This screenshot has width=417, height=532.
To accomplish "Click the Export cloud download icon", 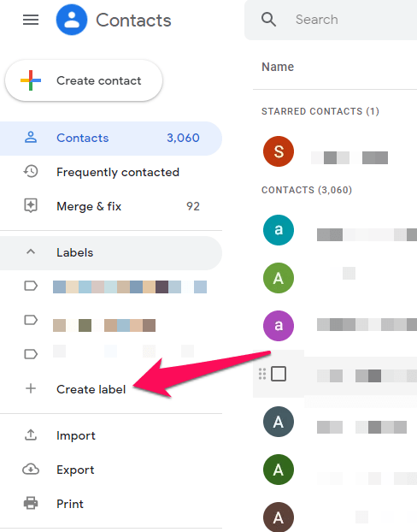I will 31,470.
